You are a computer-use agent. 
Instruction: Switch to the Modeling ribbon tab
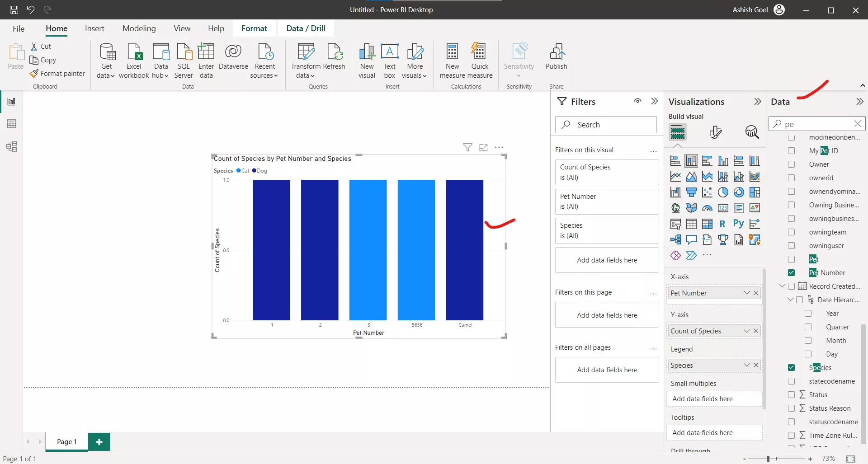(139, 28)
